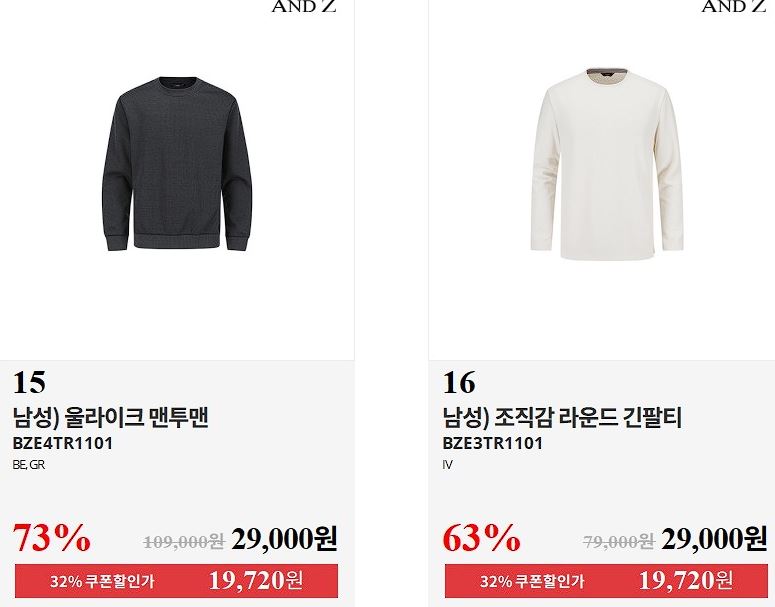
Task: Click the BE, GR color options text
Action: (29, 465)
